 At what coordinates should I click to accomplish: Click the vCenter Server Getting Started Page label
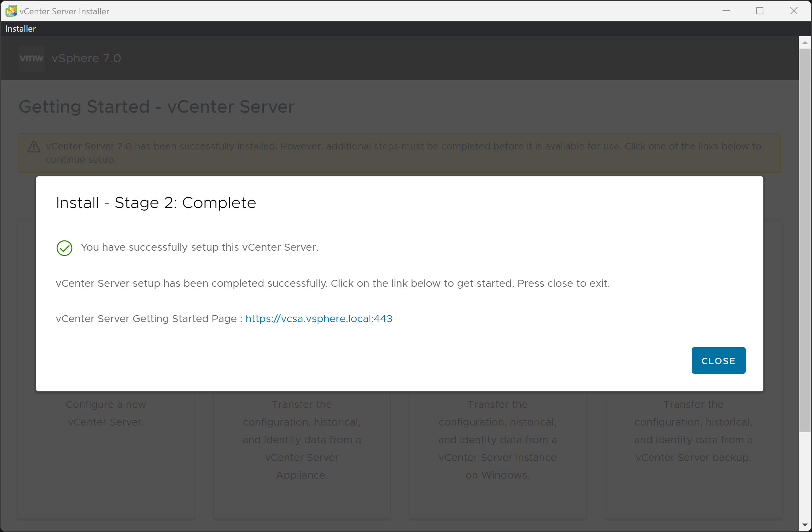(x=147, y=318)
